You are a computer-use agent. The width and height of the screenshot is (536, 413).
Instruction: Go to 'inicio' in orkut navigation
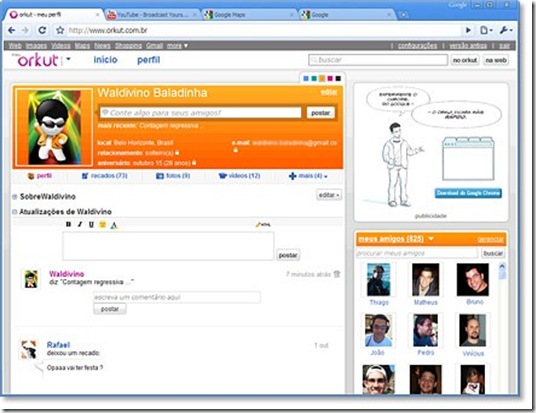105,60
